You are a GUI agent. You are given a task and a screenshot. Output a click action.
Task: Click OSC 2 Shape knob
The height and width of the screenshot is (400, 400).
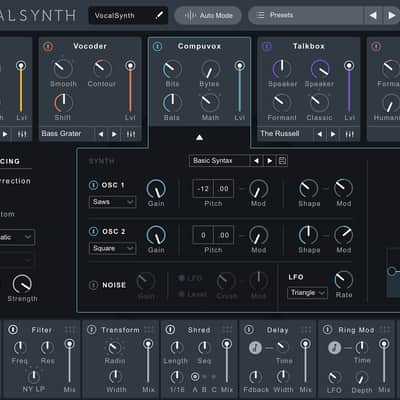[x=308, y=235]
